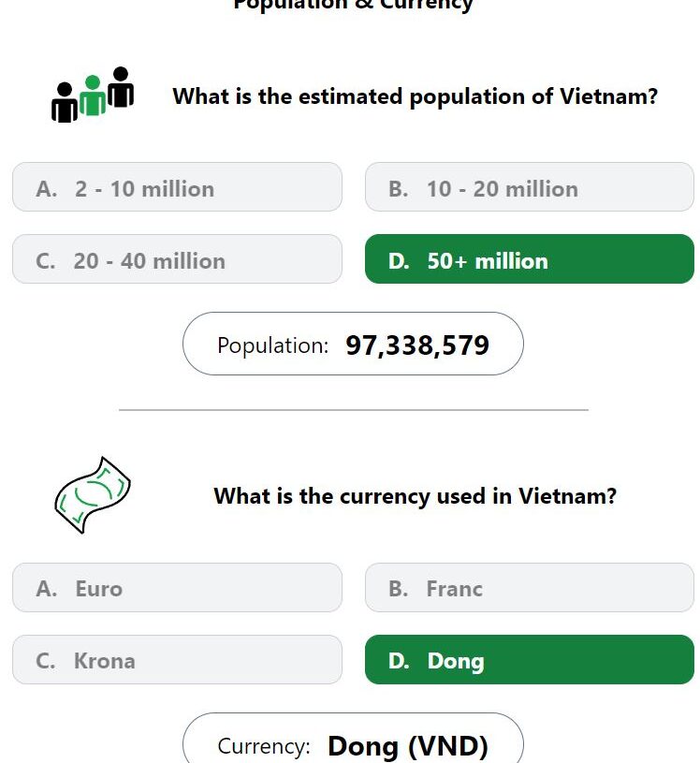Click the number 97,338,579

coord(417,345)
